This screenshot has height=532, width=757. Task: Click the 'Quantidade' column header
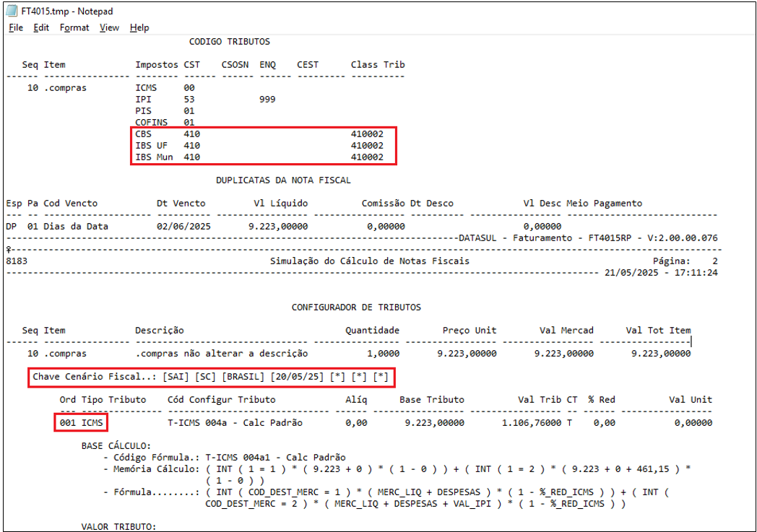point(372,331)
